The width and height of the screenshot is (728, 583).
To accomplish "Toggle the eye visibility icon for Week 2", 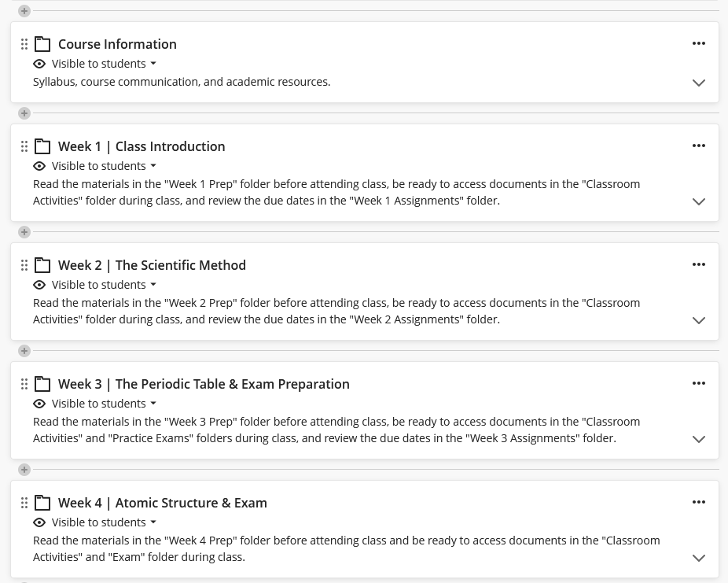I will tap(39, 285).
